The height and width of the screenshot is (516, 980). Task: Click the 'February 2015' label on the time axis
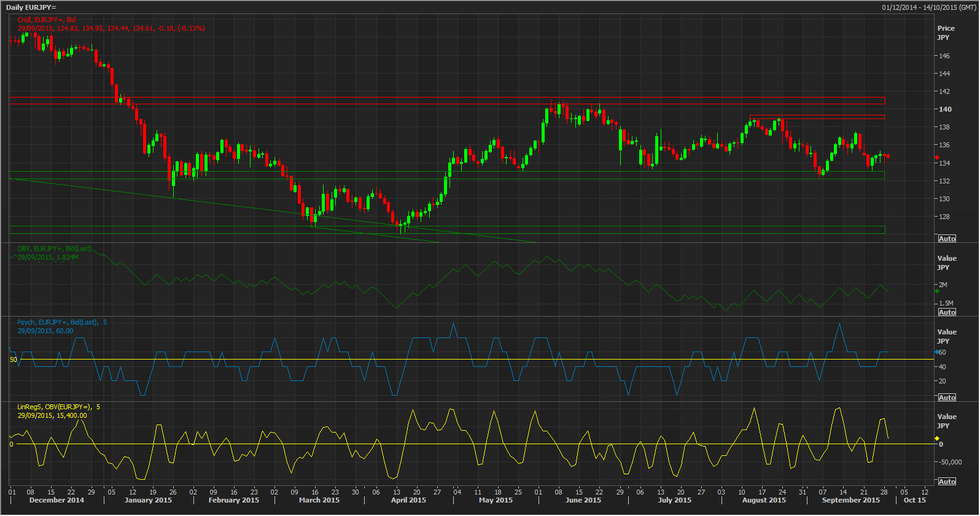pyautogui.click(x=234, y=500)
